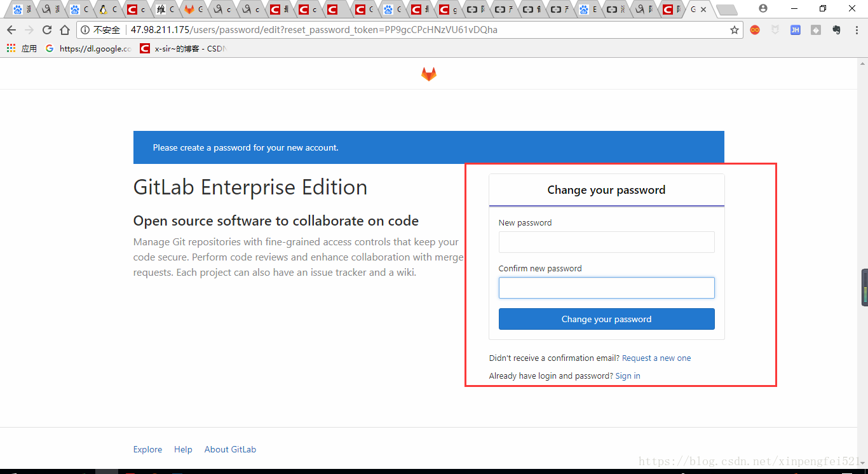Viewport: 868px width, 474px height.
Task: Open the About GitLab footer link
Action: click(230, 449)
